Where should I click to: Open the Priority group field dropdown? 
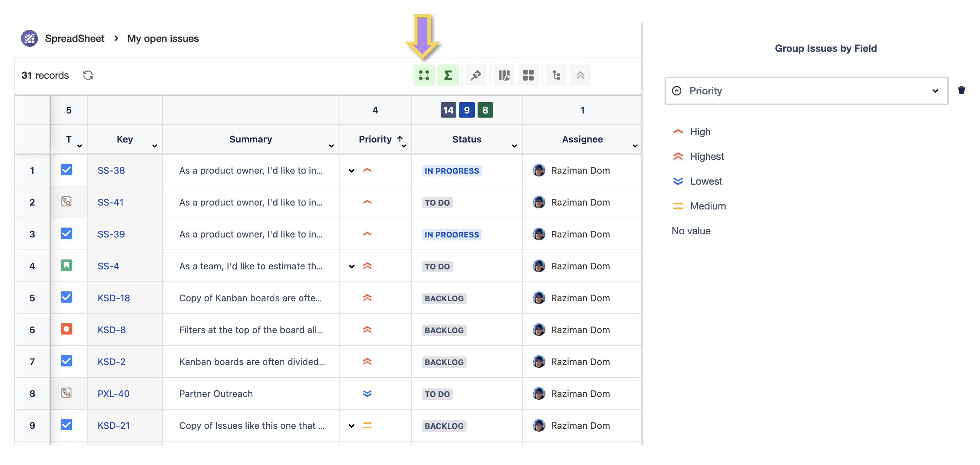click(806, 91)
